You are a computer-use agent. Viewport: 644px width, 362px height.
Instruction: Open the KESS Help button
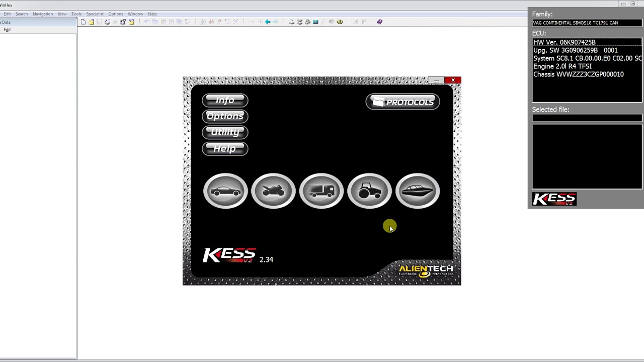click(x=225, y=148)
